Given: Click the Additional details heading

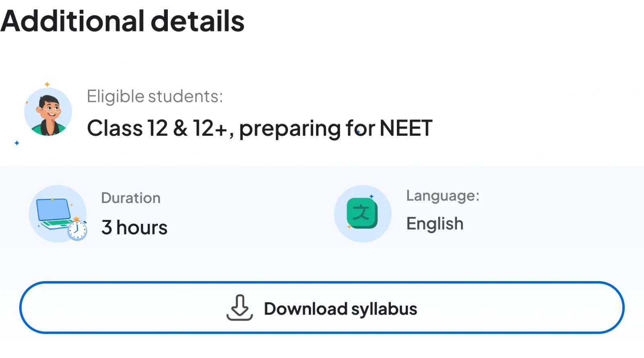Looking at the screenshot, I should click(123, 19).
